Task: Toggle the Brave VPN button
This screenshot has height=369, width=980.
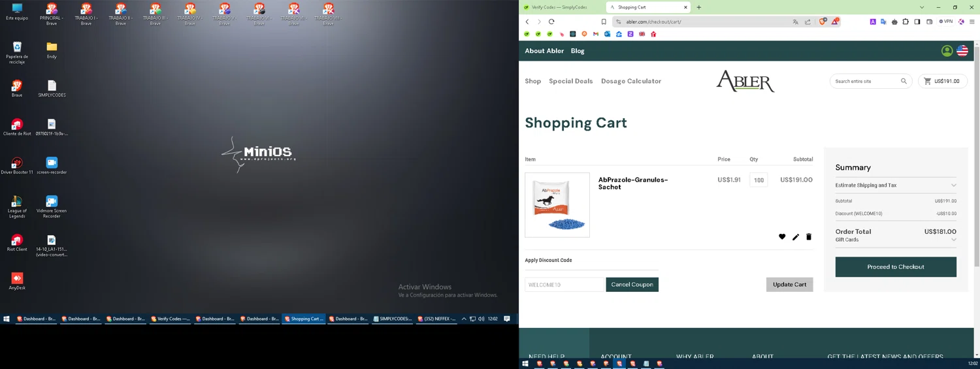Action: (945, 22)
